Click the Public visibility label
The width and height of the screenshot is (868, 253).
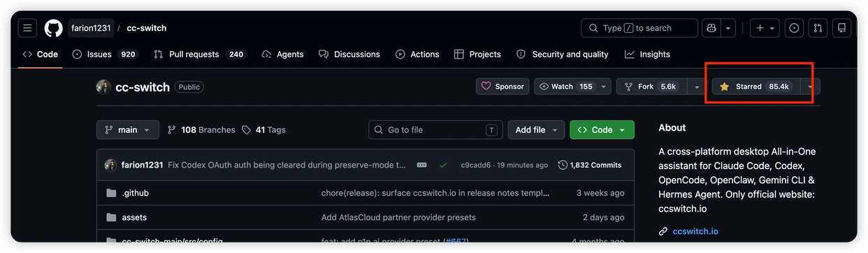point(189,87)
